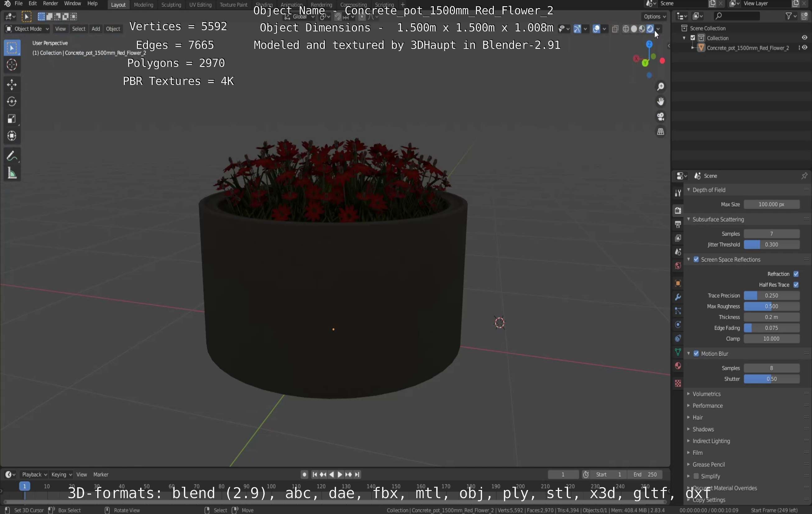Play the animation forward
Screen dimensions: 812x514
tap(340, 475)
